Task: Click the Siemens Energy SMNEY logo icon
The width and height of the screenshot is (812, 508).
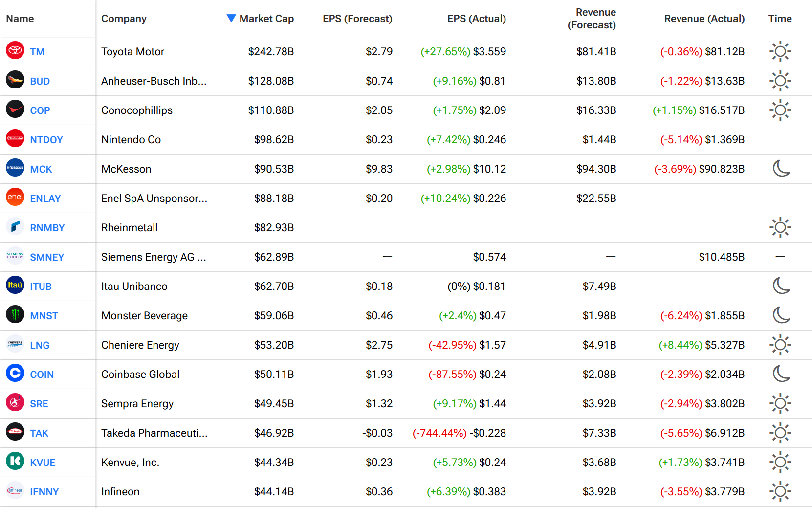Action: click(x=15, y=256)
